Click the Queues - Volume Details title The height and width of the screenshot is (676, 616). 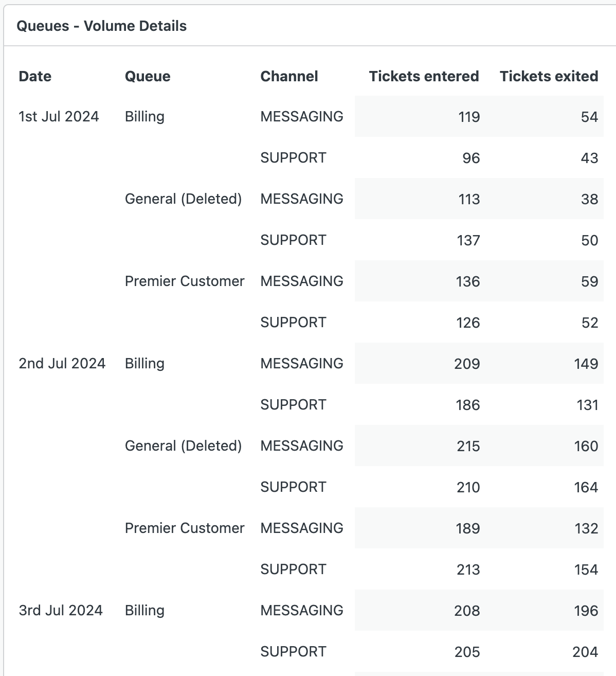(x=102, y=26)
